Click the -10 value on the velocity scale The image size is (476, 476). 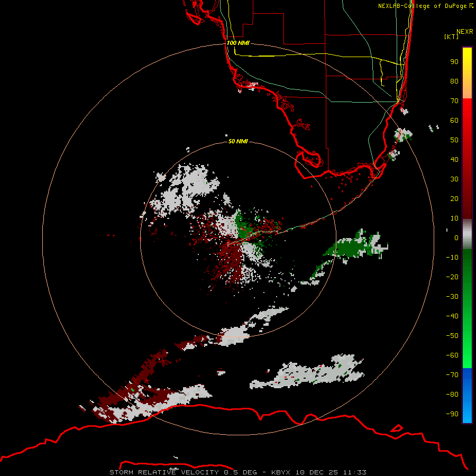coord(452,258)
